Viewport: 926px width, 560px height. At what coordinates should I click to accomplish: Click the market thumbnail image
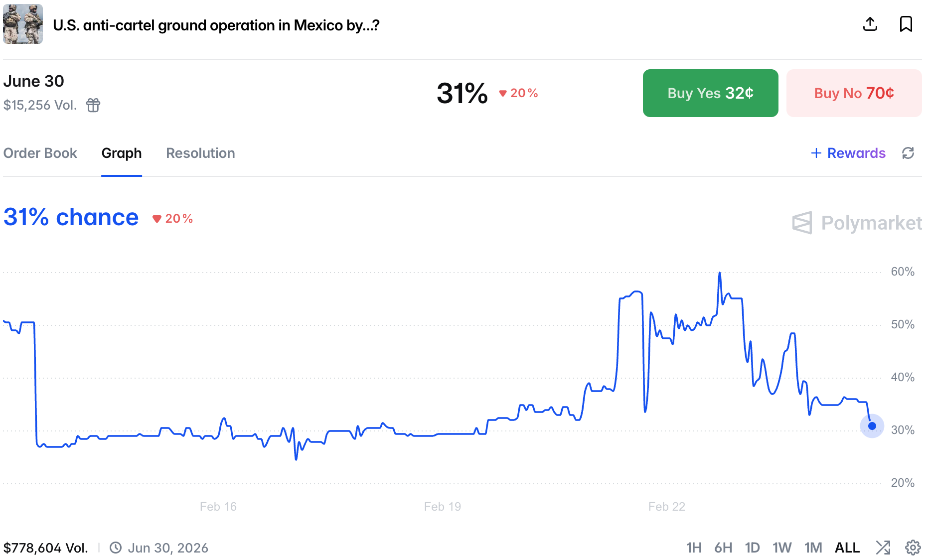pyautogui.click(x=23, y=24)
